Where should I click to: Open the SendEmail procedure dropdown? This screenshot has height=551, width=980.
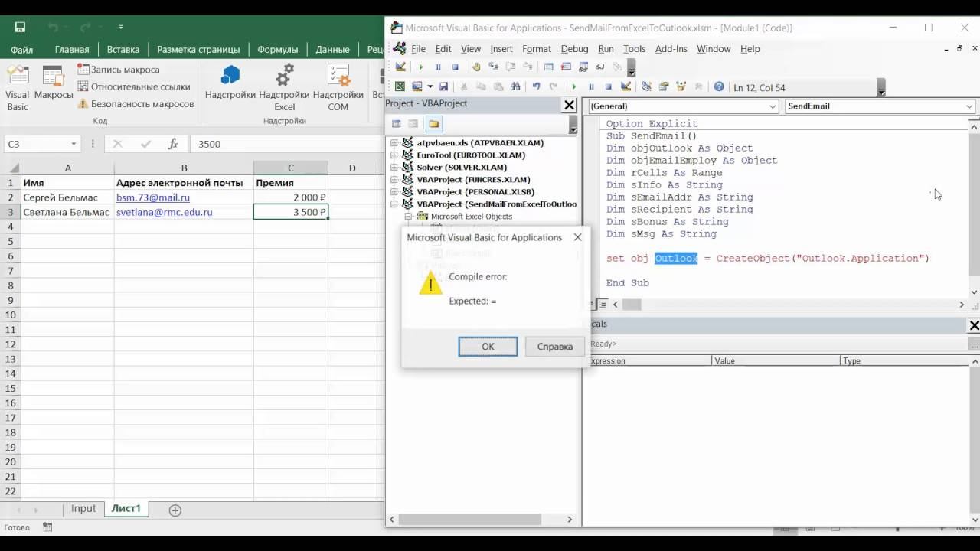(969, 106)
